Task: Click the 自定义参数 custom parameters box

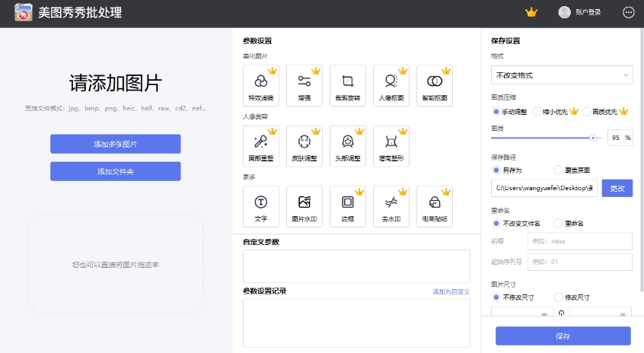Action: pos(356,266)
